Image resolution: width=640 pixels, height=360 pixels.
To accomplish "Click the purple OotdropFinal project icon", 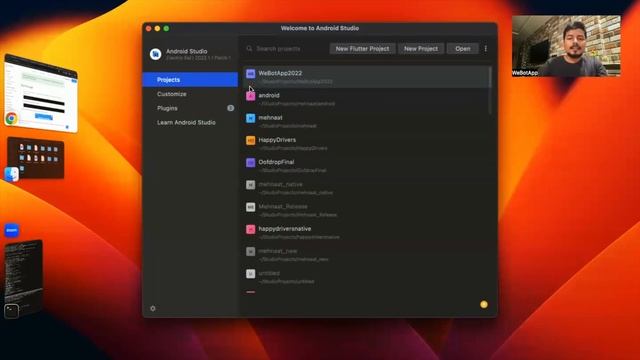I will click(x=251, y=162).
